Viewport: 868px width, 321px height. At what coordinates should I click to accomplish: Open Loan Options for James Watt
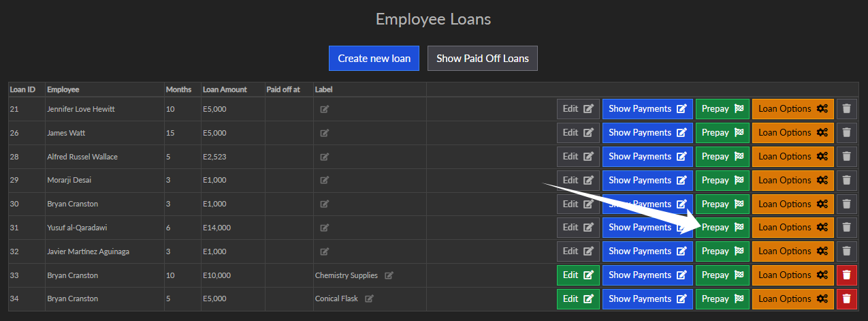click(793, 133)
